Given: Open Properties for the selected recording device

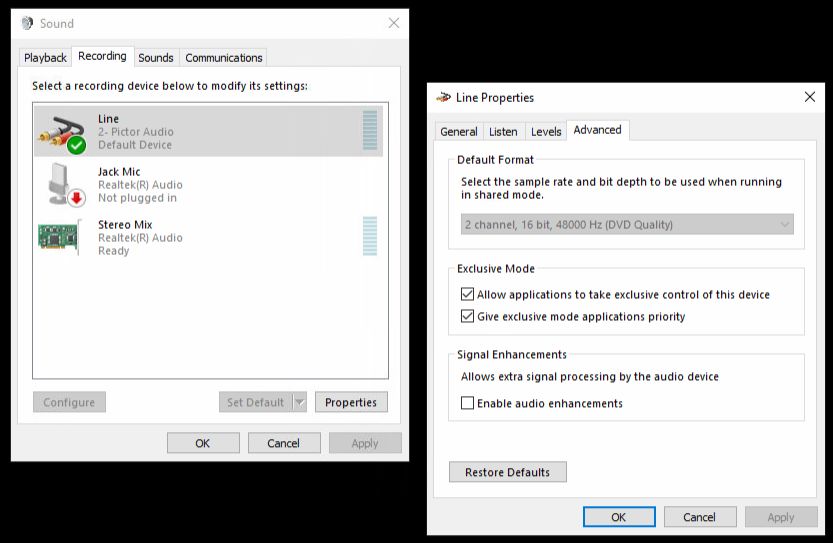Looking at the screenshot, I should (351, 403).
